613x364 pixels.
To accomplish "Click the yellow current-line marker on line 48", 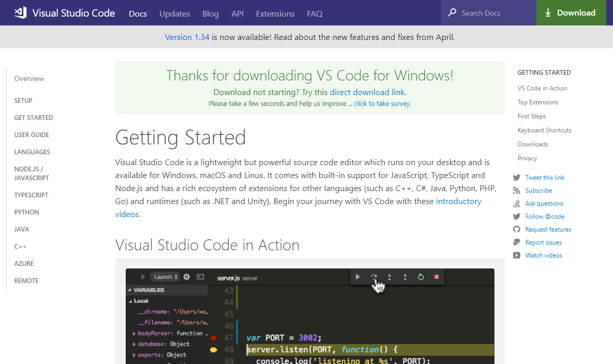I will (x=214, y=349).
